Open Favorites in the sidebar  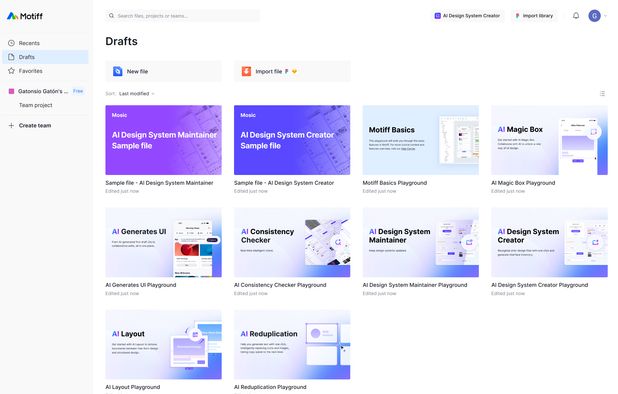tap(45, 71)
